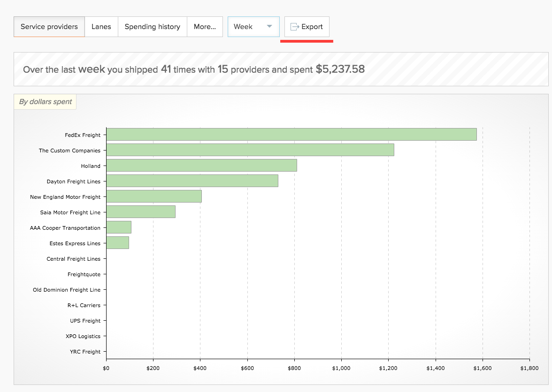
Task: Open the Spending history tab
Action: (x=153, y=27)
